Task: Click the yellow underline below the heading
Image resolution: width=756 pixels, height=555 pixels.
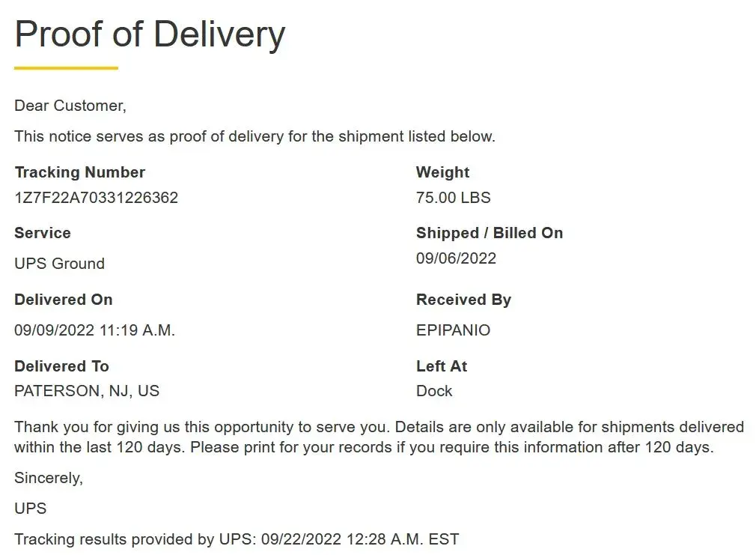Action: point(66,68)
